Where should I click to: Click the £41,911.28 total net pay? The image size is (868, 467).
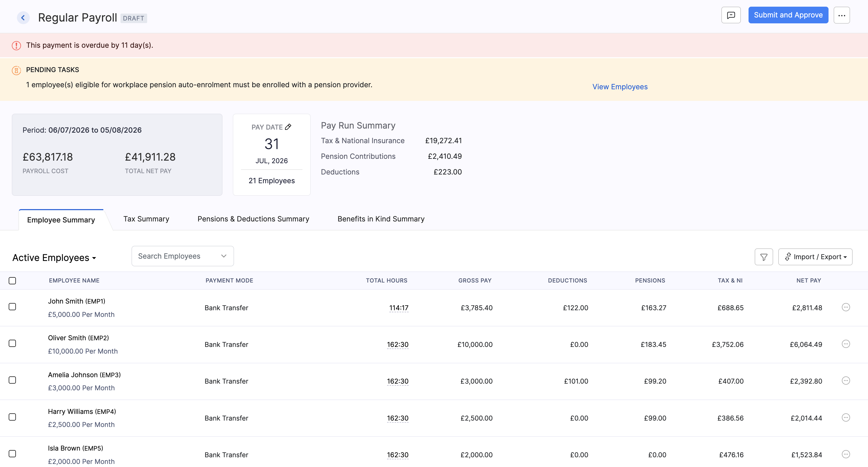[150, 157]
